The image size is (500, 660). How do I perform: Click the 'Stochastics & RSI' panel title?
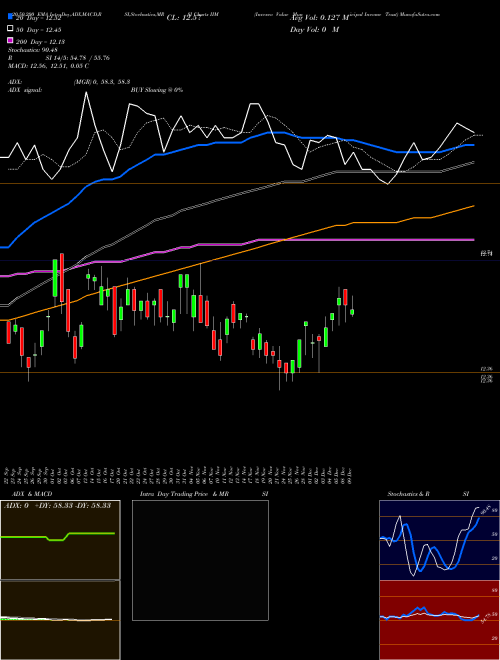click(428, 494)
